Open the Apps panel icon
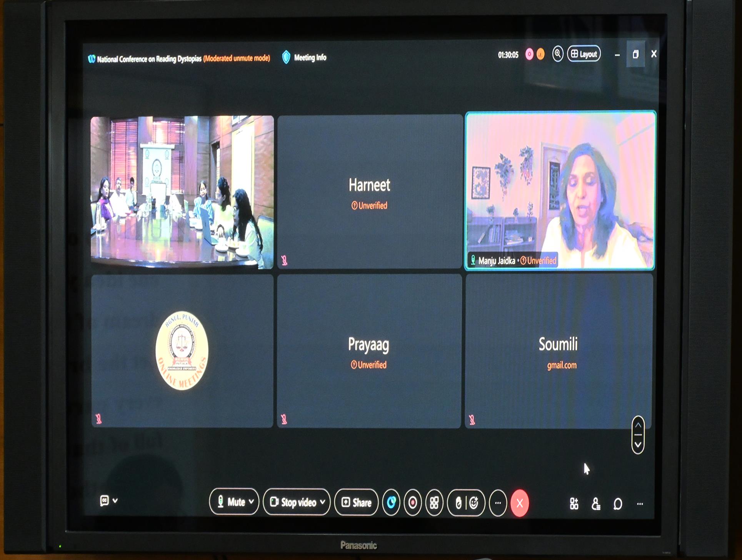This screenshot has height=560, width=742. click(x=574, y=503)
